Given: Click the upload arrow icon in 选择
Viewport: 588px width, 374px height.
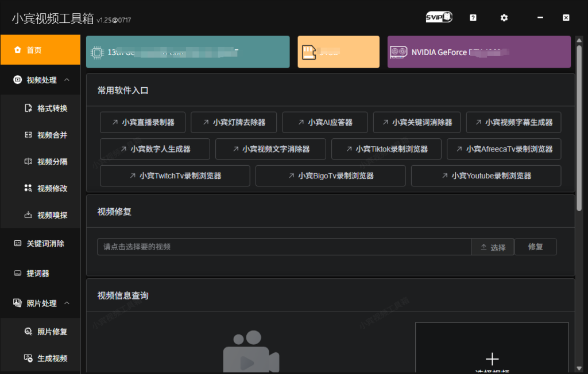Looking at the screenshot, I should coord(483,247).
